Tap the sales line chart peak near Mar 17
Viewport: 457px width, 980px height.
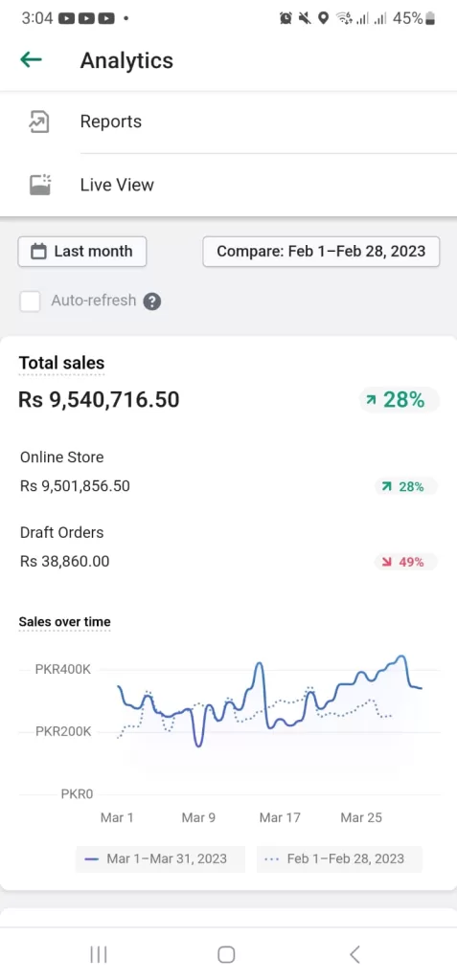pyautogui.click(x=259, y=664)
